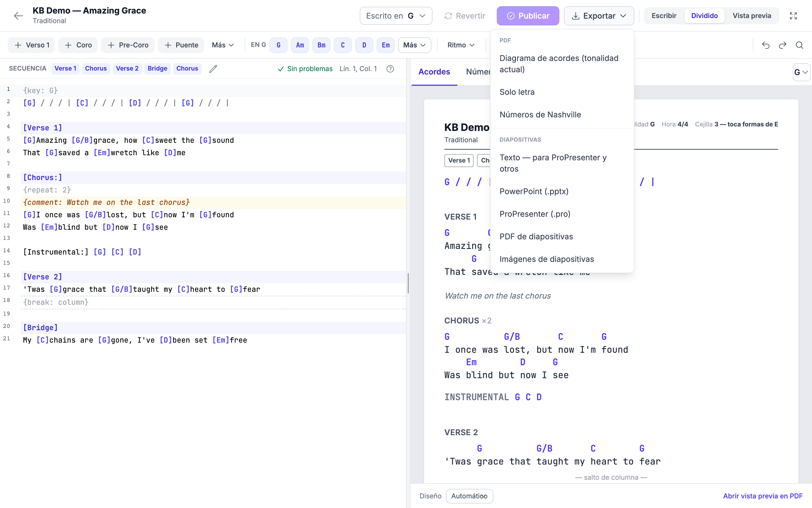
Task: Add a Coro section
Action: (x=78, y=45)
